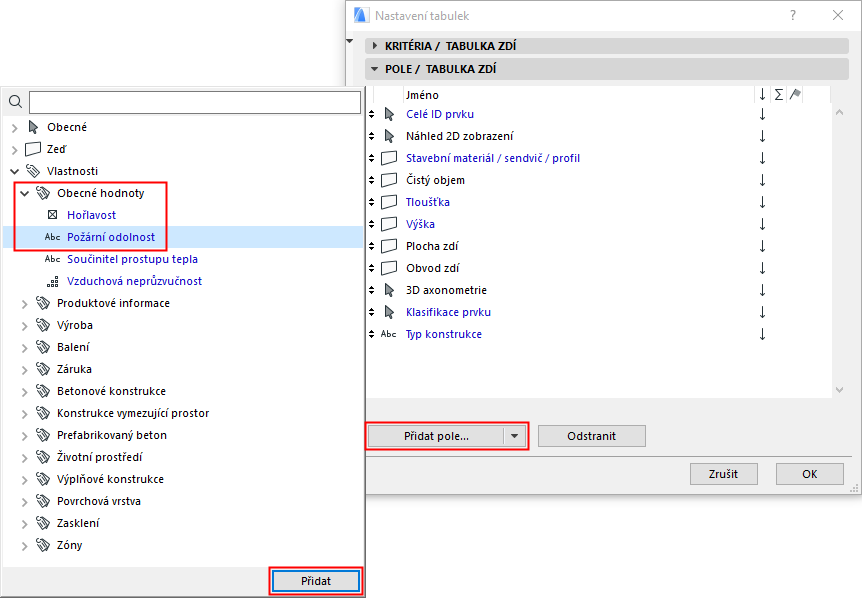Click the search magnifier icon

point(15,102)
